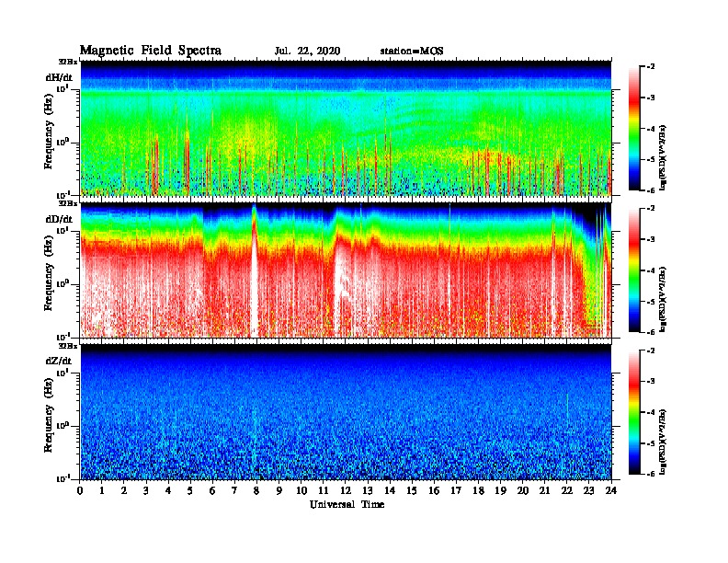Click the "24" hour tick label
This screenshot has height=563, width=728.
611,491
